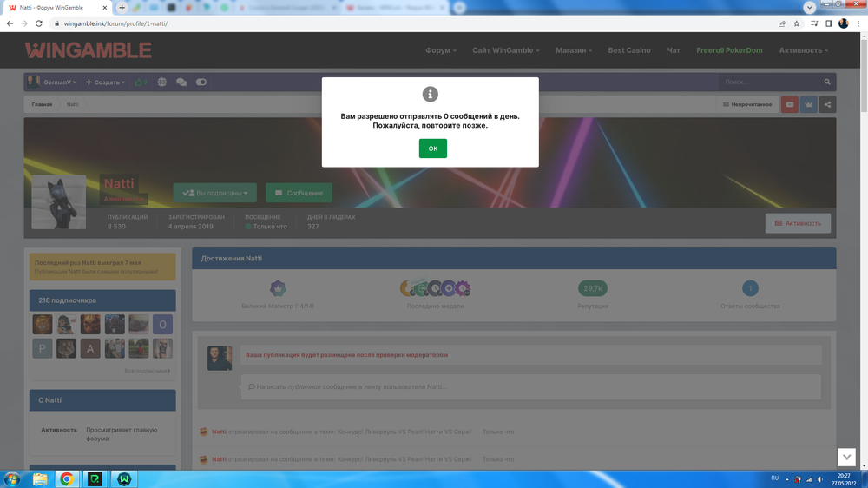This screenshot has width=868, height=488.
Task: Click the YouTube icon button
Action: point(790,105)
